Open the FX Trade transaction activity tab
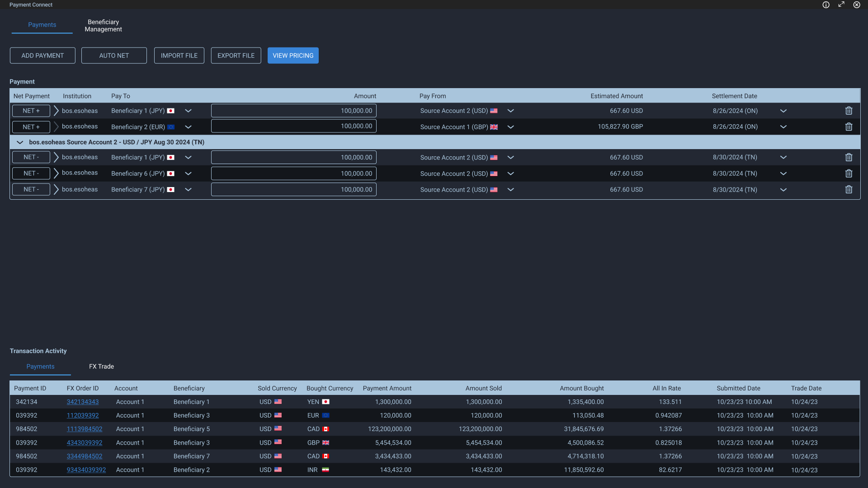 coord(101,366)
